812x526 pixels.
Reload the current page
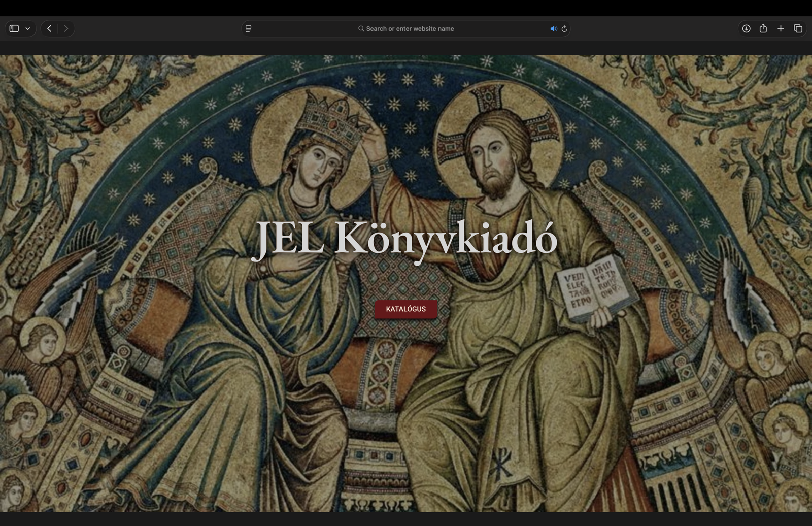tap(564, 29)
